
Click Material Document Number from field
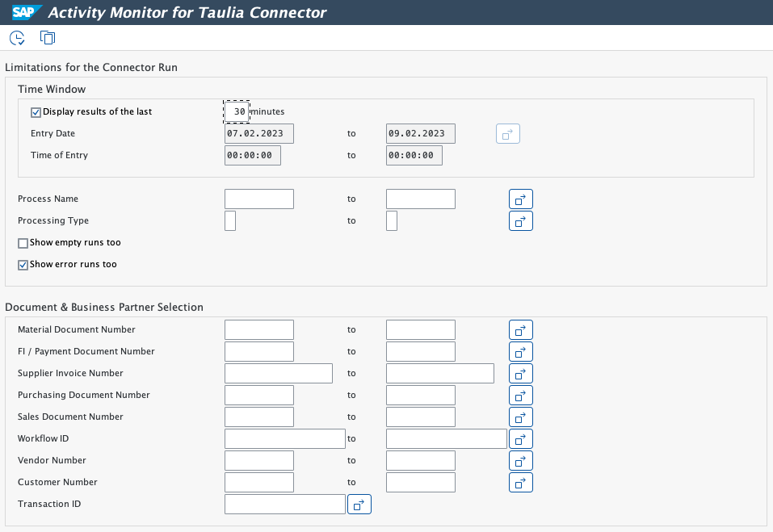click(x=259, y=329)
